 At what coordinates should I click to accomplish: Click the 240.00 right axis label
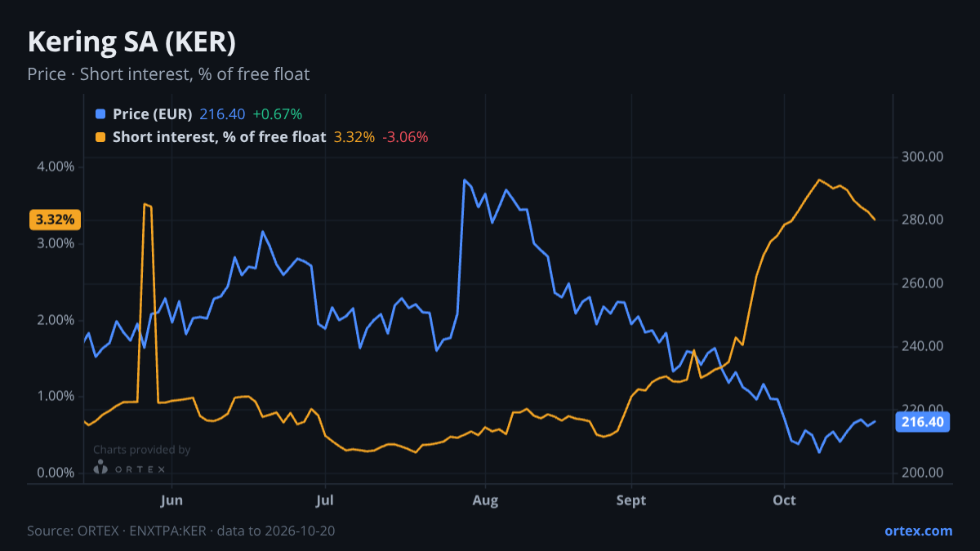click(923, 347)
